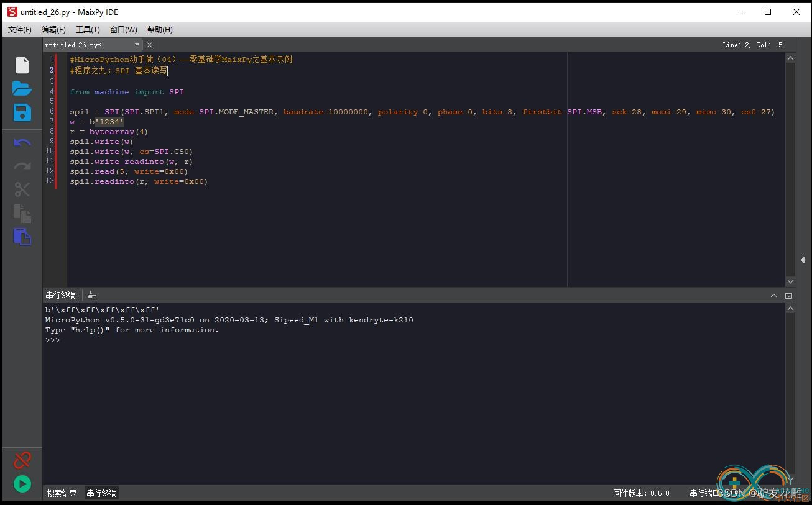Clear the serial terminal with the broom icon
812x505 pixels.
92,295
